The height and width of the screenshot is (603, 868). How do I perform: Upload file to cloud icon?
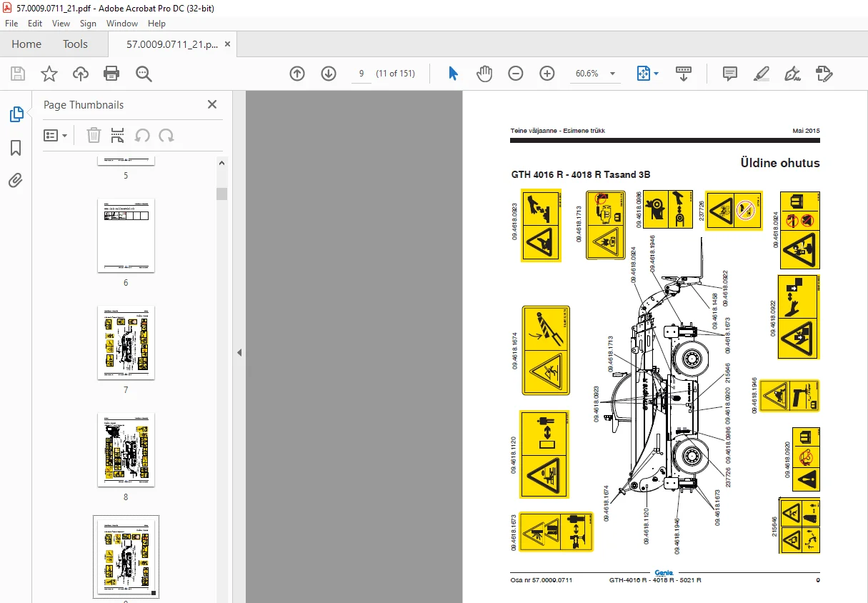[81, 74]
